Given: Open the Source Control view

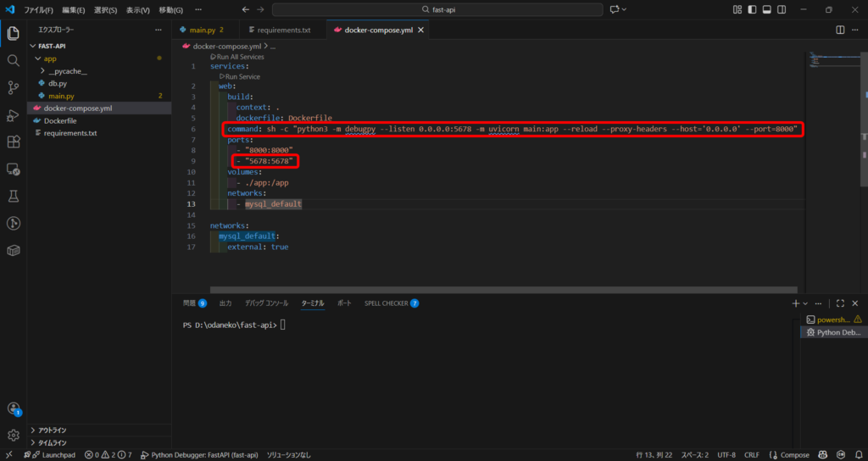Looking at the screenshot, I should [x=13, y=88].
